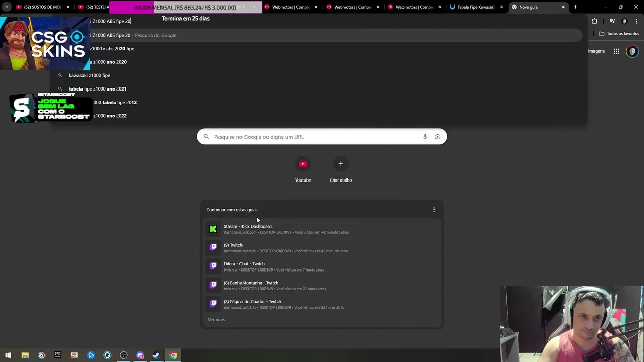This screenshot has width=644, height=362.
Task: Select the kawasaki z1000 fipe suggestion
Action: (x=317, y=75)
